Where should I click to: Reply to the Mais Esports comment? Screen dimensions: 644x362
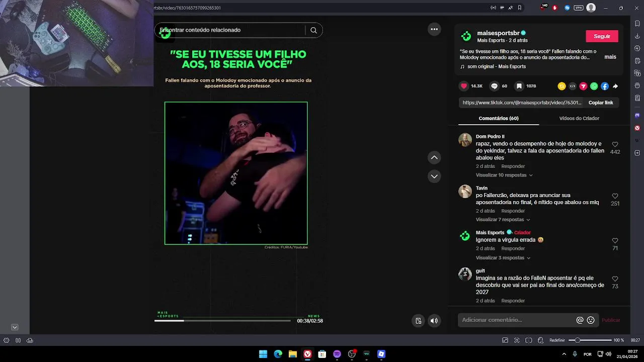[513, 248]
